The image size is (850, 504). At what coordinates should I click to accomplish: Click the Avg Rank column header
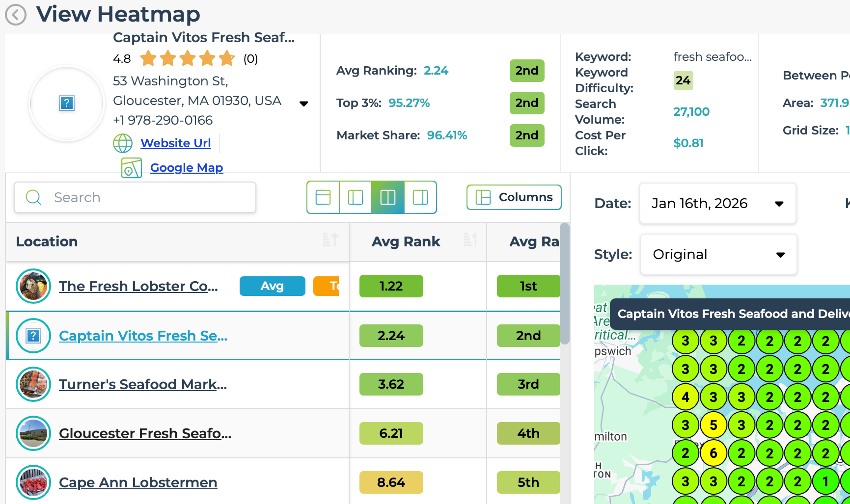pyautogui.click(x=418, y=242)
